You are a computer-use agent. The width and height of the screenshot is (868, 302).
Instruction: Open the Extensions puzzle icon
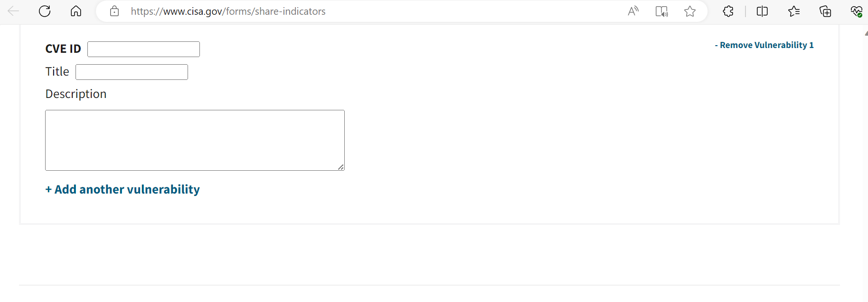pyautogui.click(x=728, y=11)
